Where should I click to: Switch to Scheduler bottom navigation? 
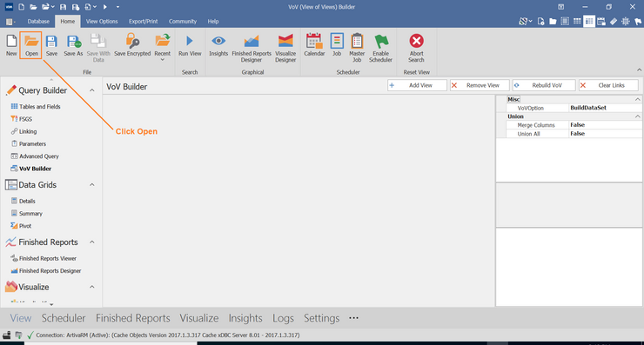point(64,318)
